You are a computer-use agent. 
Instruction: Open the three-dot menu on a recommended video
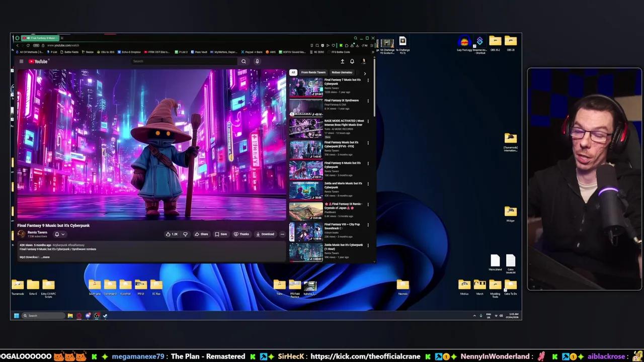pyautogui.click(x=368, y=80)
